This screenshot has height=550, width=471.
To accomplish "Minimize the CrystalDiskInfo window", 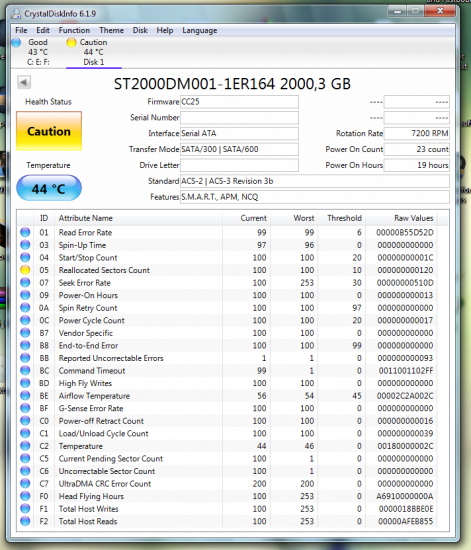I will (397, 12).
